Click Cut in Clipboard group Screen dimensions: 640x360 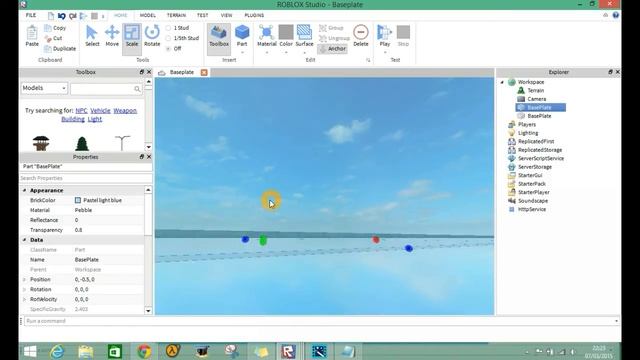(x=53, y=38)
